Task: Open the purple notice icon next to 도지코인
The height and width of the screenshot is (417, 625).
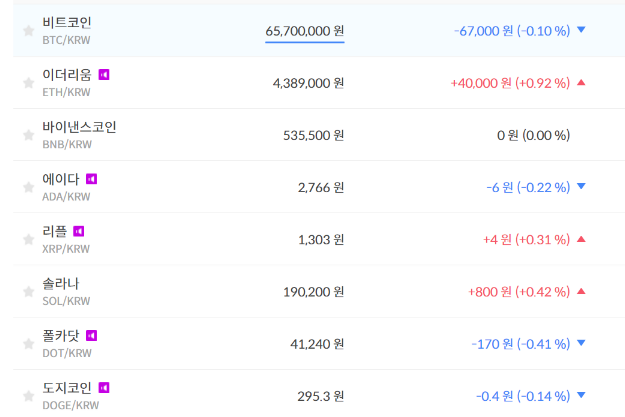Action: 104,387
